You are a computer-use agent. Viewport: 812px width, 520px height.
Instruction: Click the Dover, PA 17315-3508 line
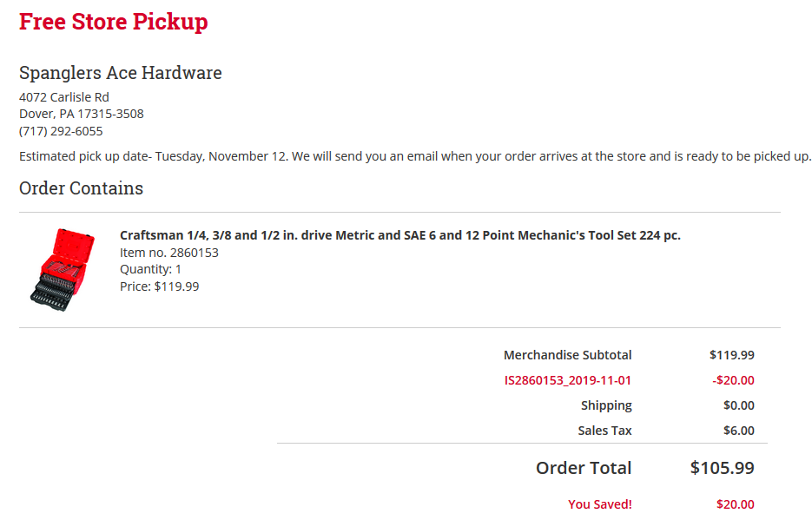point(82,114)
